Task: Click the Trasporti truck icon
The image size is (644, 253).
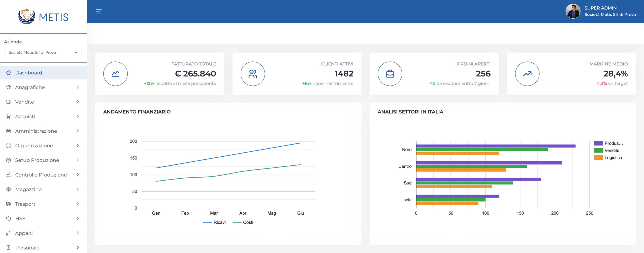Action: pos(9,204)
